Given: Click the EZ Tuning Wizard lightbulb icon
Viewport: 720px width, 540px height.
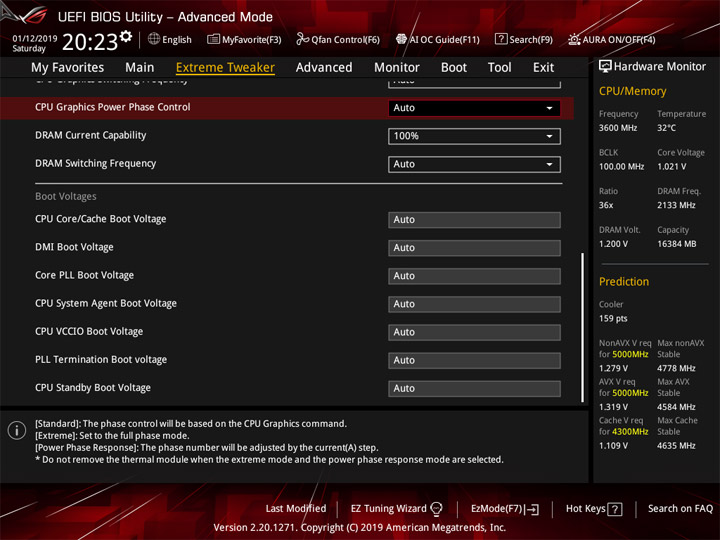Looking at the screenshot, I should click(x=436, y=509).
